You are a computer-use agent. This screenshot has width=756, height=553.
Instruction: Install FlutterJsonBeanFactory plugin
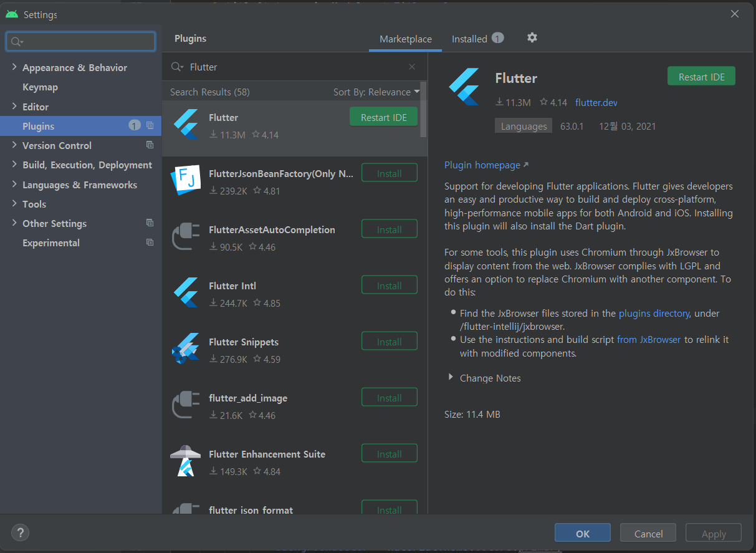pos(390,173)
